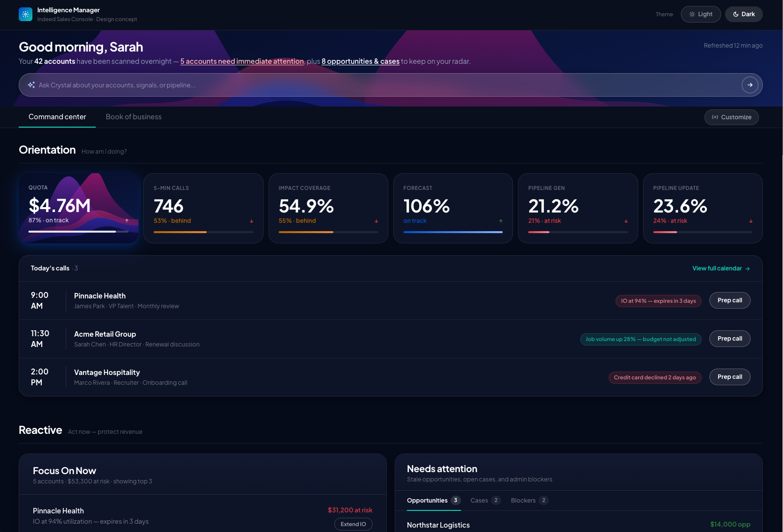Click the Acme Retail Group call title
This screenshot has width=783, height=532.
[105, 334]
